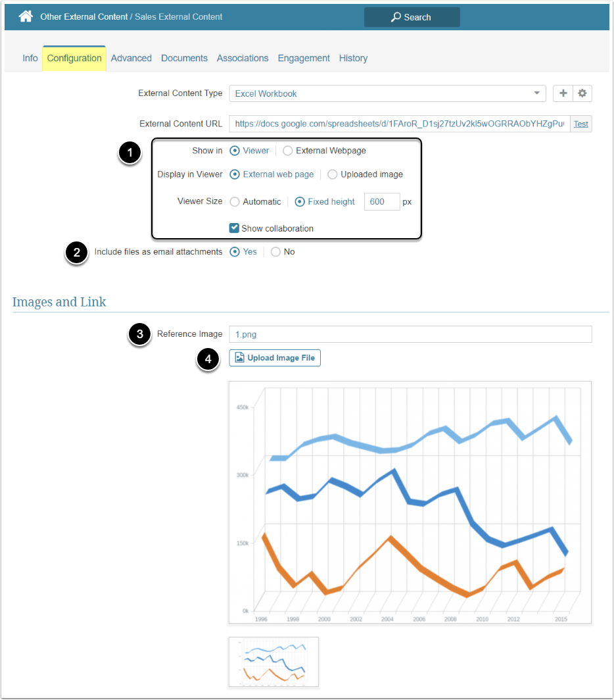Toggle the Show collaboration checkbox
Image resolution: width=614 pixels, height=700 pixels.
[234, 228]
